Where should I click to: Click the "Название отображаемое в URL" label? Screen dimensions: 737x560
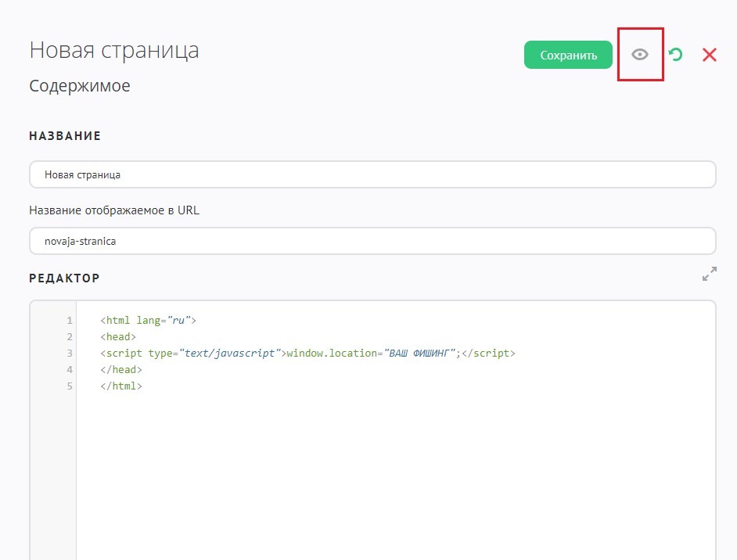(x=114, y=210)
